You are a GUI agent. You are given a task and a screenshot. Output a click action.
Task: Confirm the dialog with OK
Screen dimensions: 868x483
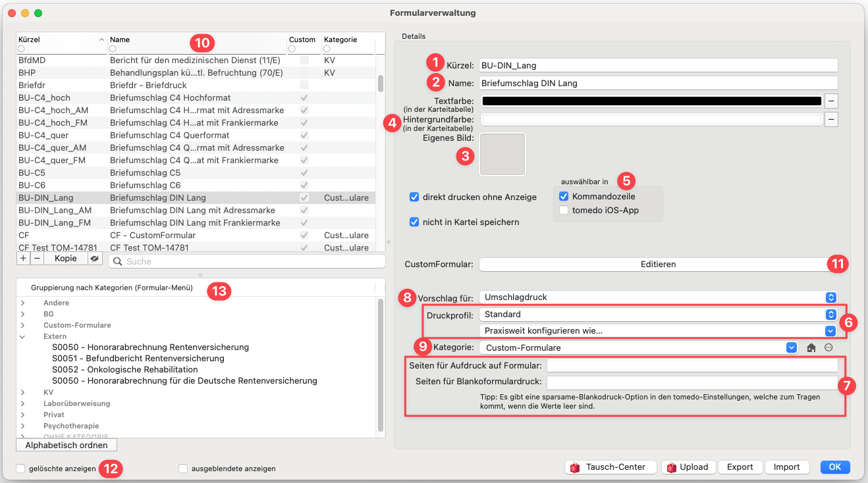point(835,467)
